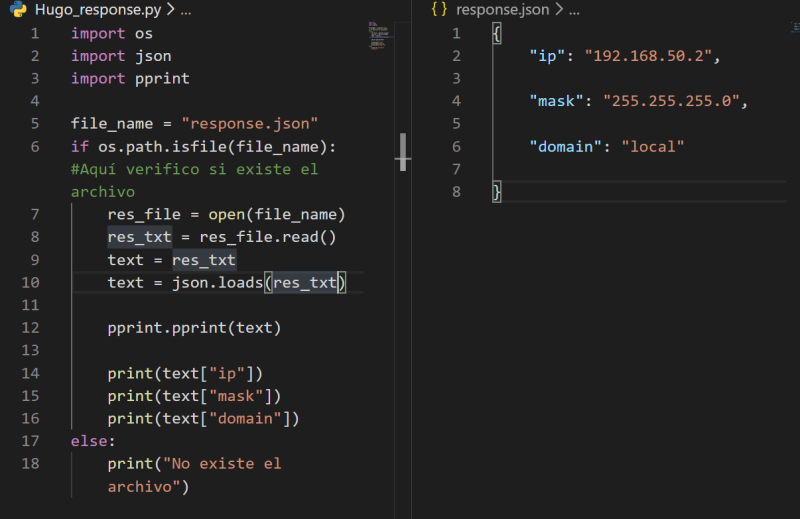Click line number 4 in response.json gutter

point(456,101)
